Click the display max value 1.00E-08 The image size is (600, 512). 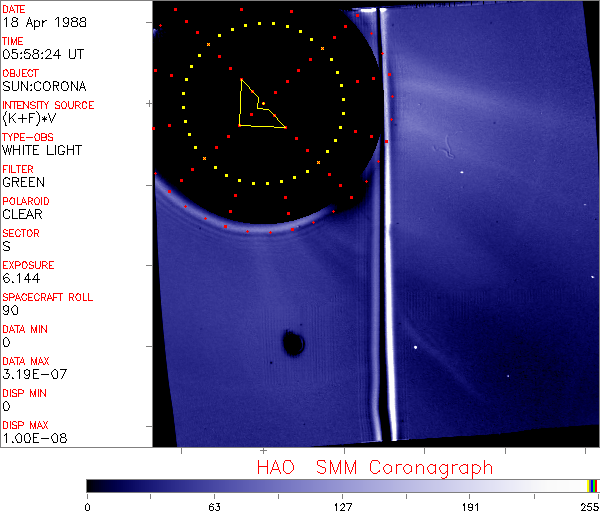tap(32, 438)
